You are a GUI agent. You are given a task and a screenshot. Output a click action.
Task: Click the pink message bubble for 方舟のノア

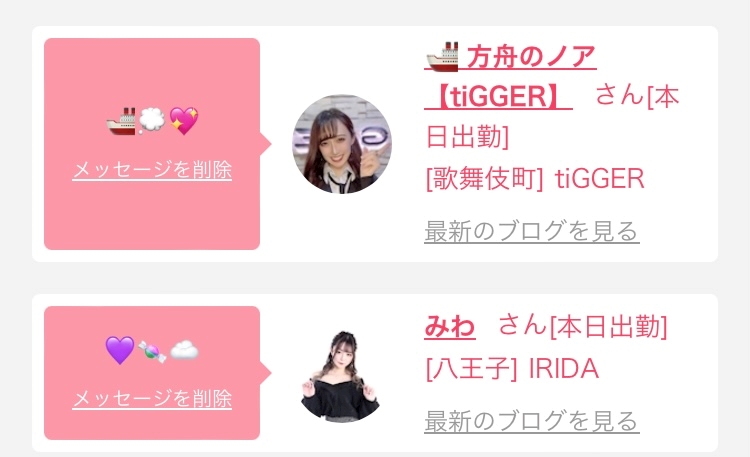pyautogui.click(x=152, y=144)
